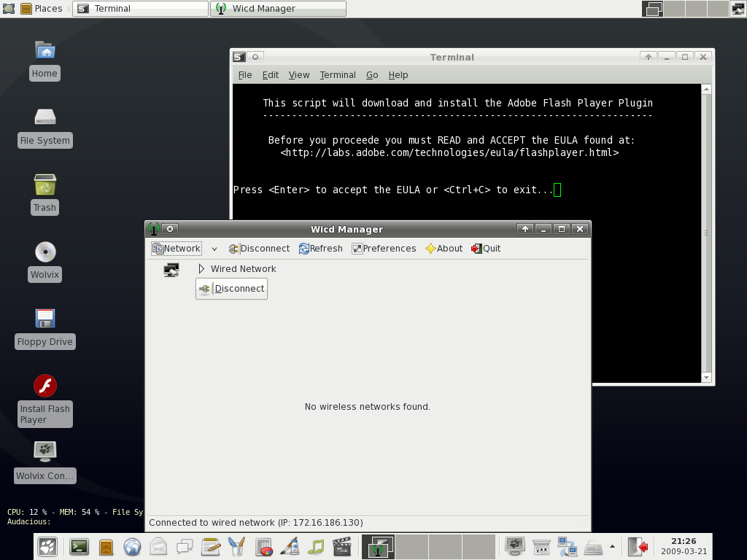Image resolution: width=747 pixels, height=560 pixels.
Task: Switch to Terminal in the top taskbar
Action: pos(140,9)
